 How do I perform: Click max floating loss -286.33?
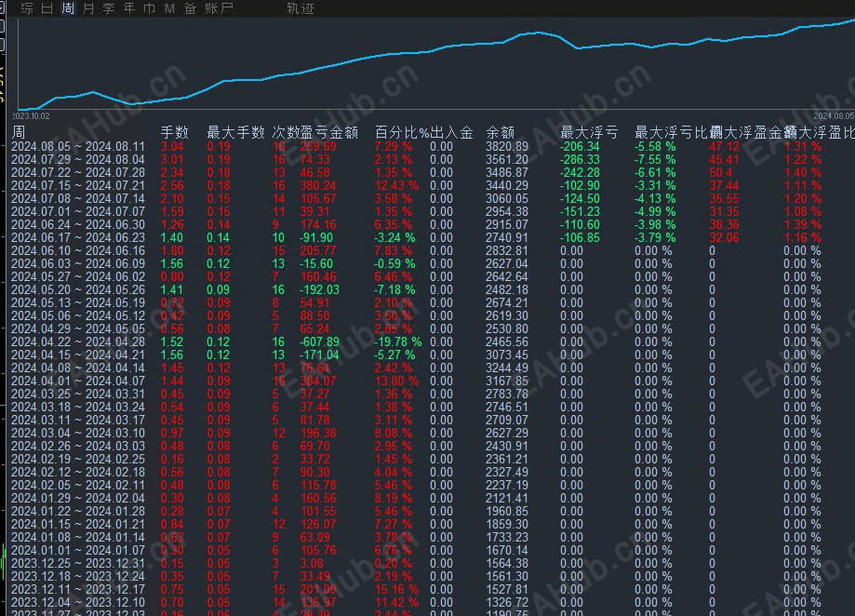click(580, 160)
